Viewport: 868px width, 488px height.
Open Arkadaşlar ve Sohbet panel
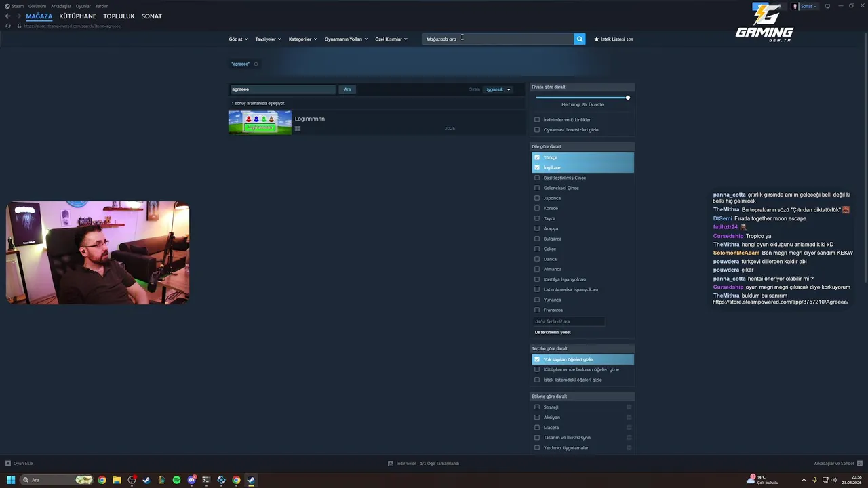837,464
